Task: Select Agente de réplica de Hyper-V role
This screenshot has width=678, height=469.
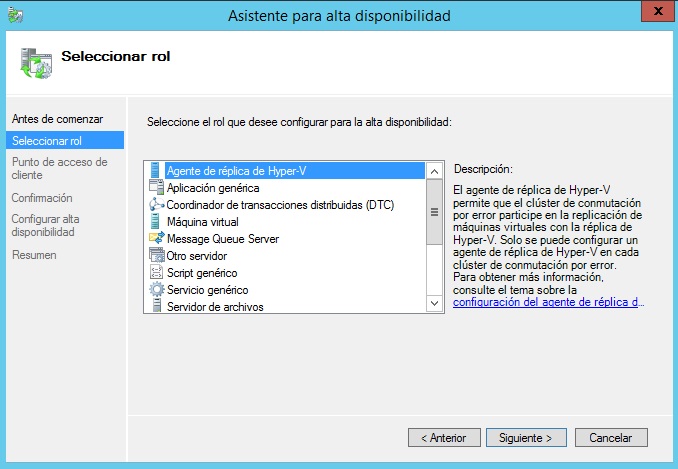Action: point(295,170)
